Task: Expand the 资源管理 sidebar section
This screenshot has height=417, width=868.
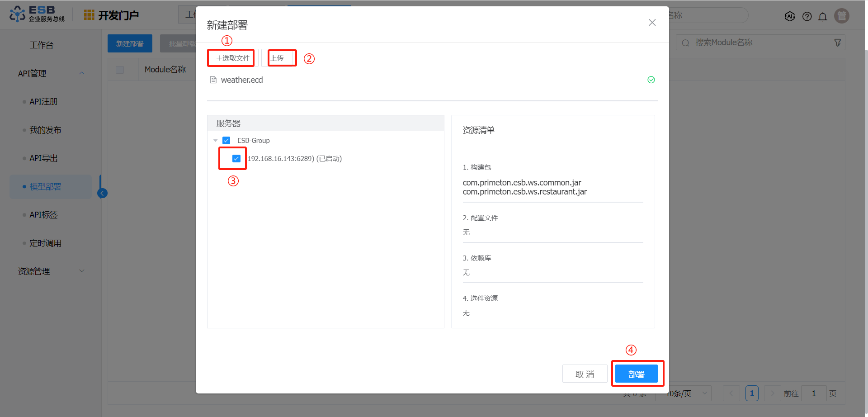Action: [x=82, y=271]
